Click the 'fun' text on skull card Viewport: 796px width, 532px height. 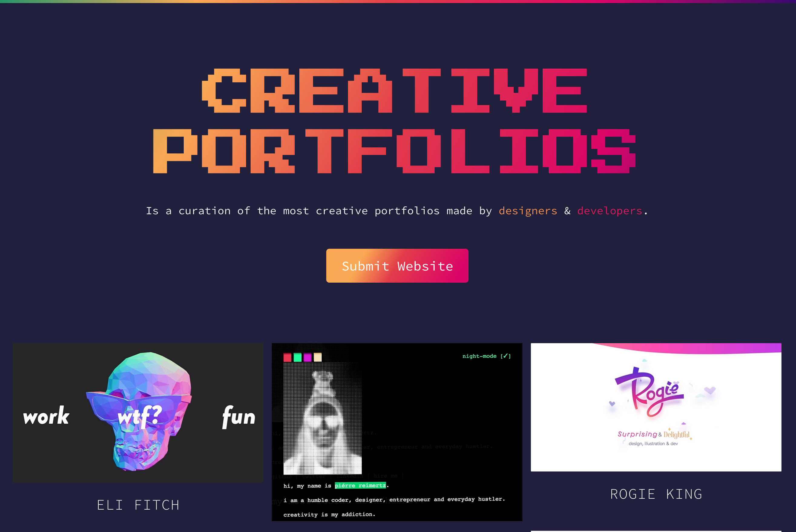(238, 417)
